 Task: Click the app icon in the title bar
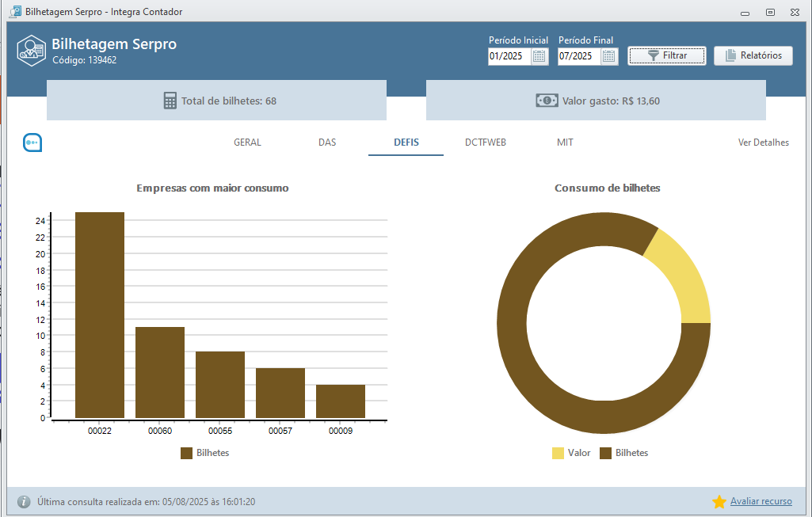[x=15, y=12]
